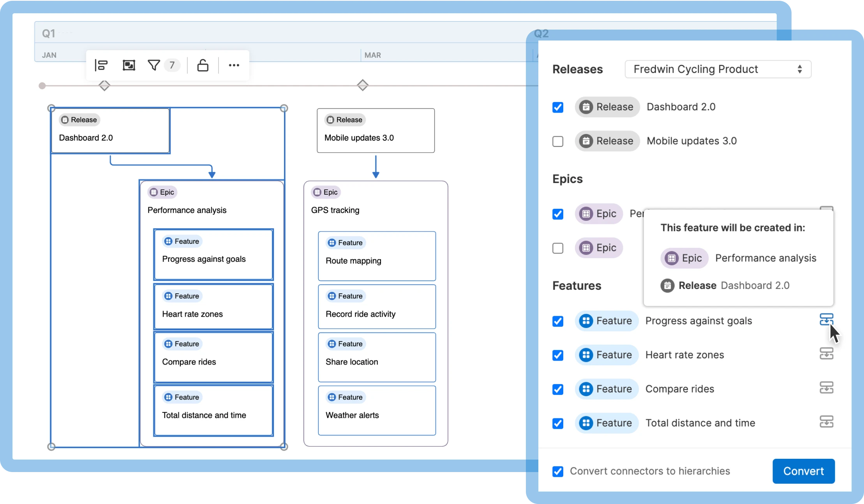Click the hierarchy icon next to Compare rides
Viewport: 864px width, 504px height.
click(x=827, y=388)
